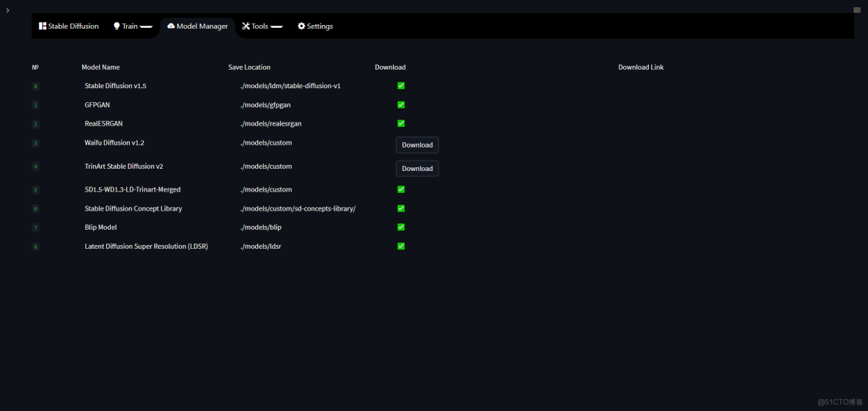Screen dimensions: 868x411
Task: Click the 'Download Link' column header
Action: pyautogui.click(x=641, y=67)
